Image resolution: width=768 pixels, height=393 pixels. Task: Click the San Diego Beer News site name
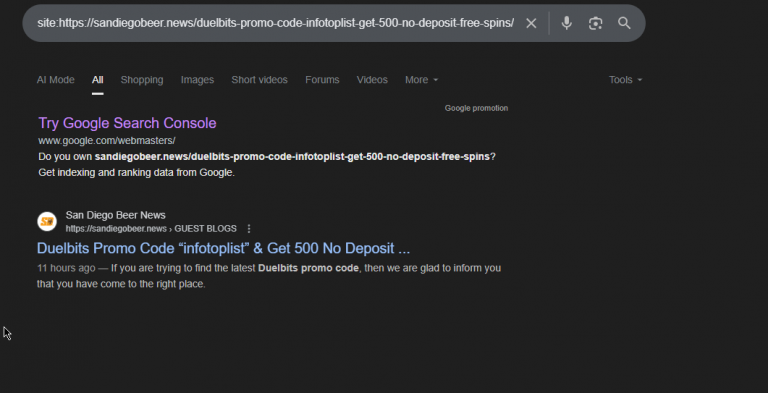[116, 215]
